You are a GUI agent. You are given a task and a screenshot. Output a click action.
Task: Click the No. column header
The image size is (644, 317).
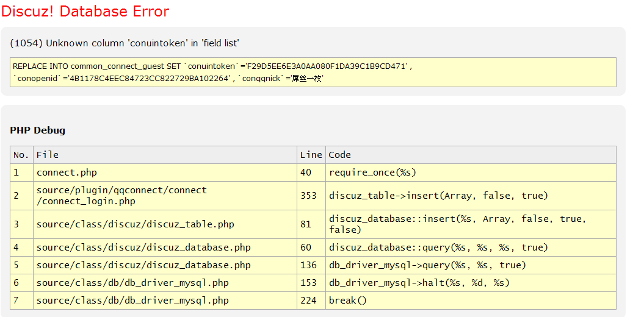click(x=21, y=155)
